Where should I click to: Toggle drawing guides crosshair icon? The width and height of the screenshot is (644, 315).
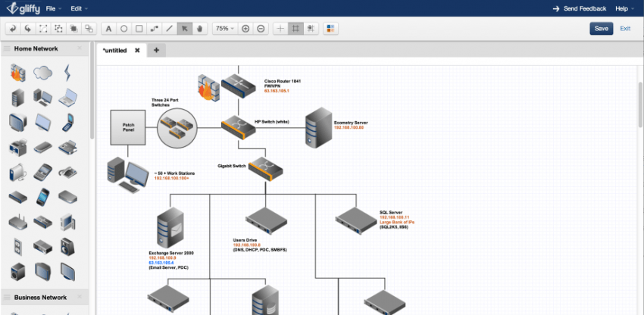(280, 29)
